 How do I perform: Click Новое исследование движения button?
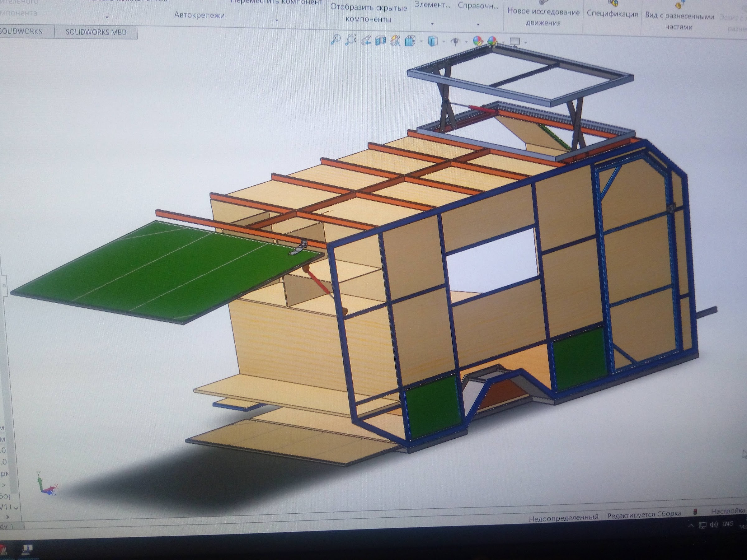point(543,17)
